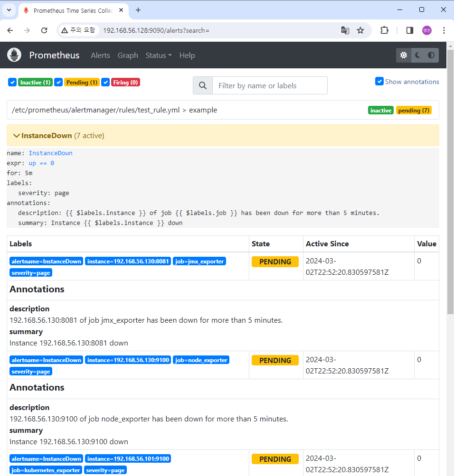
Task: Toggle the browser side panel
Action: click(x=410, y=30)
